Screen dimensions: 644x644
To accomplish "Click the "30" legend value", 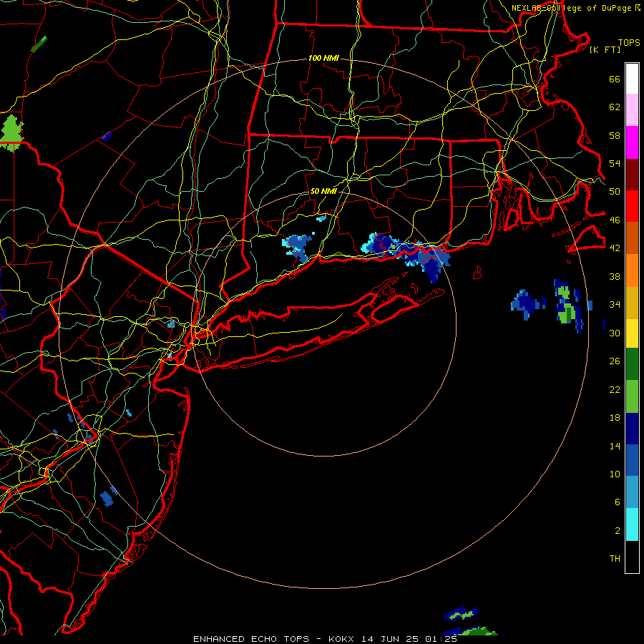I will pyautogui.click(x=615, y=333).
